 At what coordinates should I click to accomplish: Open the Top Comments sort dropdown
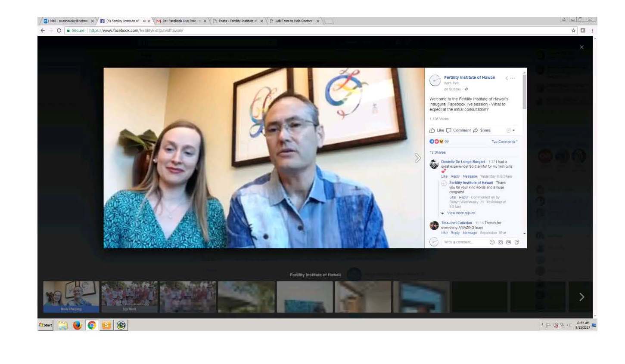(x=504, y=142)
